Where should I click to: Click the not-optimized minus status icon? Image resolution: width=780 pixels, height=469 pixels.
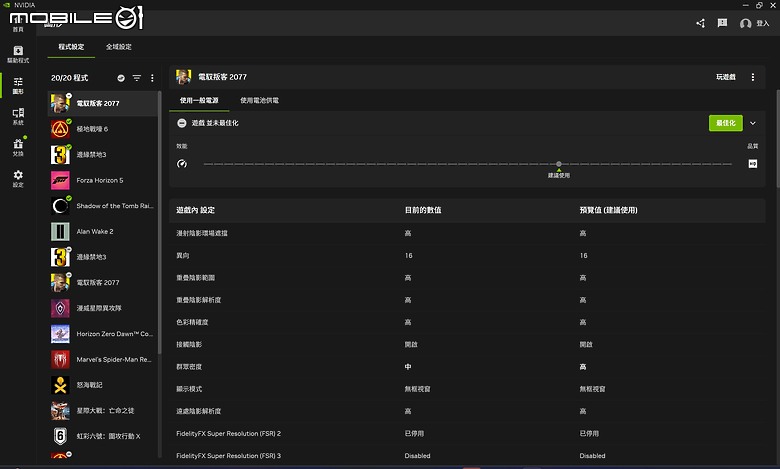[182, 123]
